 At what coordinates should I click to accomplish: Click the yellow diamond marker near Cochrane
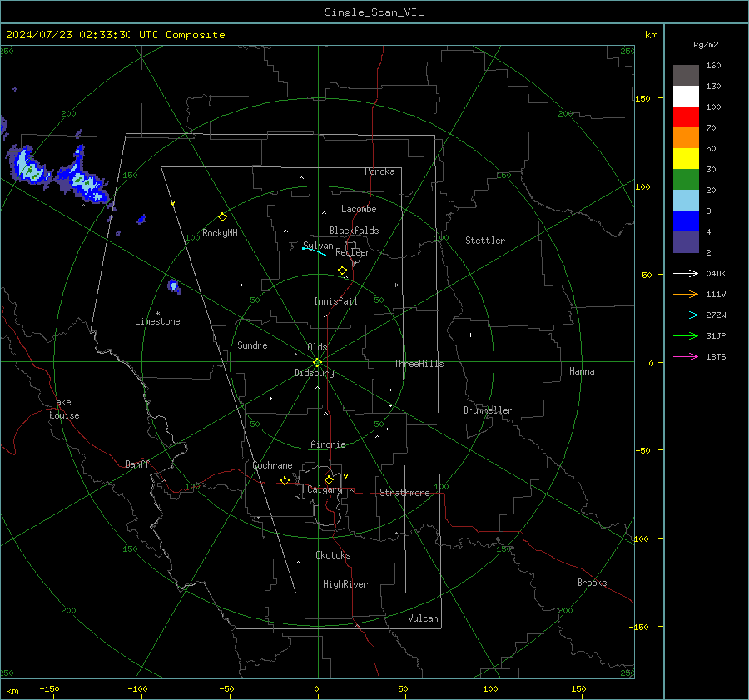tap(285, 480)
